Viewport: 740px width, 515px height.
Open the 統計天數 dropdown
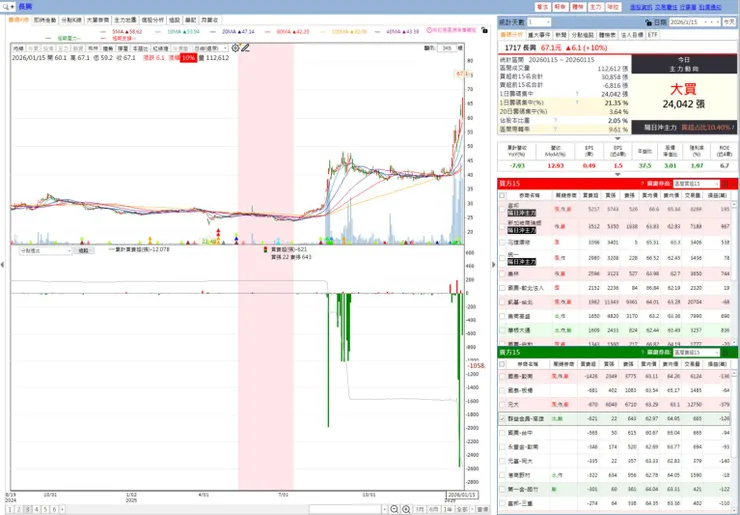tap(539, 22)
